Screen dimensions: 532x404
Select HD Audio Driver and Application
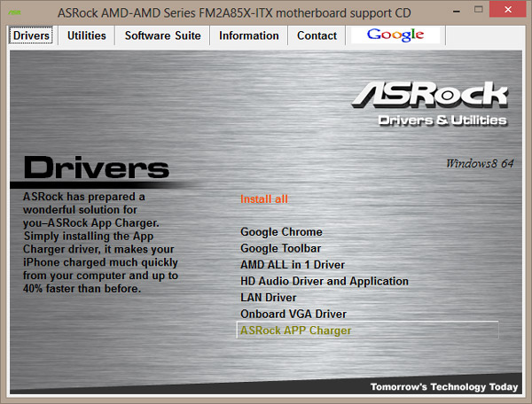pyautogui.click(x=325, y=282)
